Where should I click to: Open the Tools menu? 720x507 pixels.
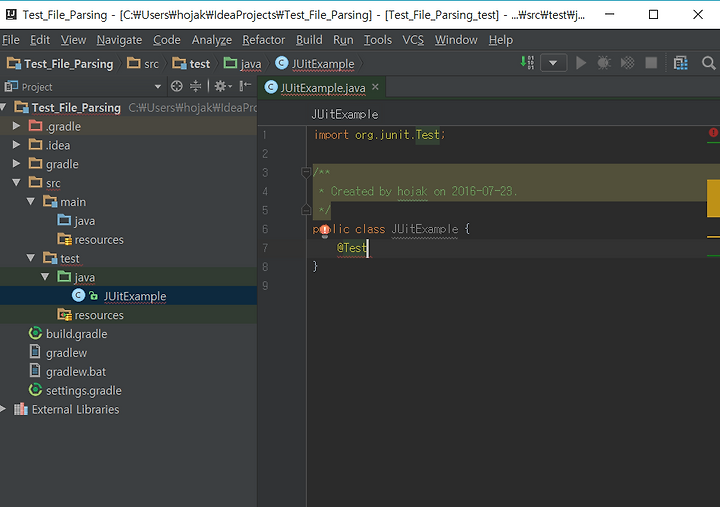(x=378, y=40)
